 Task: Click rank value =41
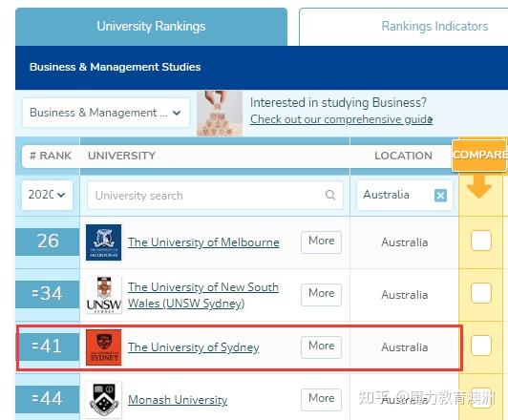(x=47, y=346)
